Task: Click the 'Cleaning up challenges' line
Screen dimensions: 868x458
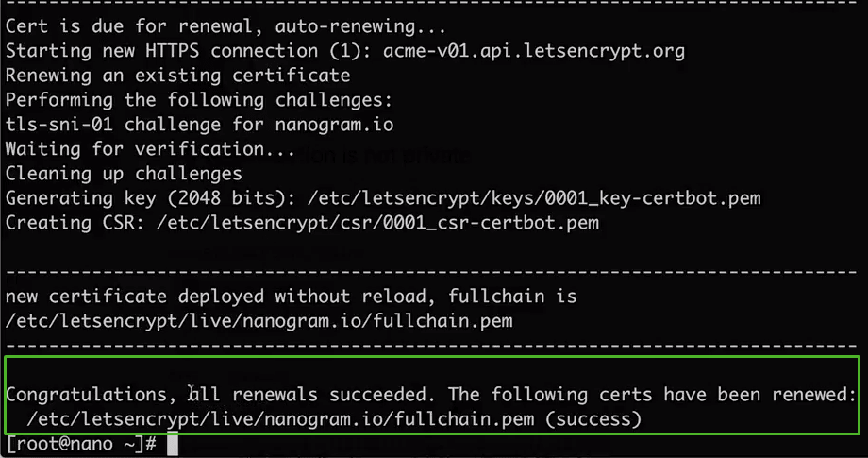Action: point(124,174)
